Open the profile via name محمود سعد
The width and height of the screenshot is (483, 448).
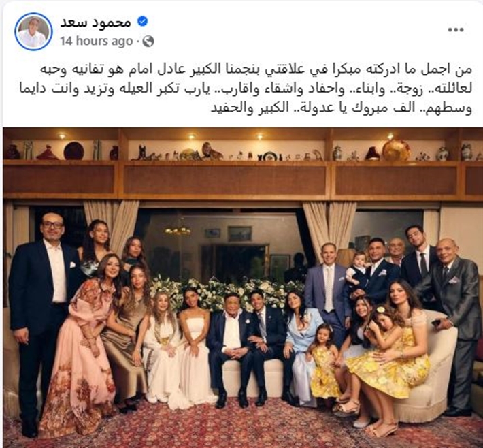[x=95, y=22]
